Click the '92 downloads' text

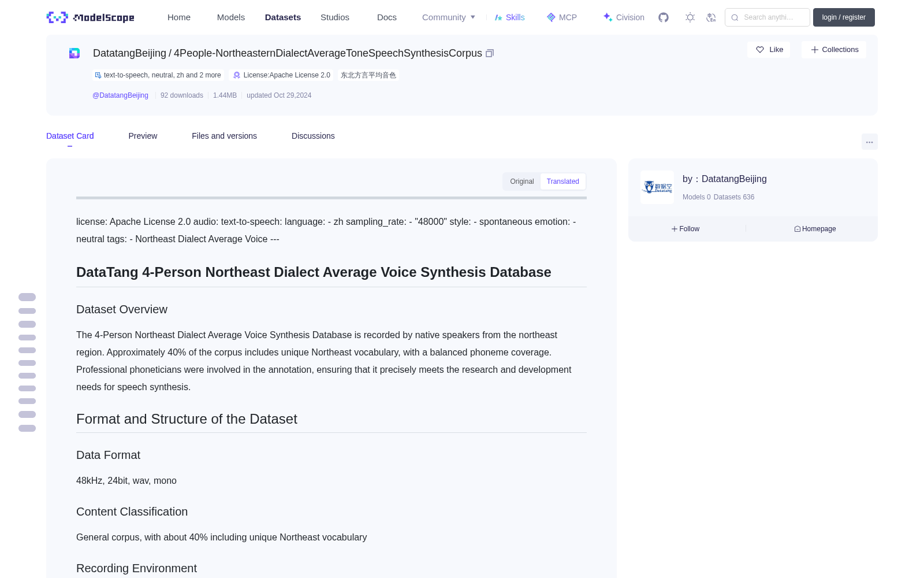182,95
